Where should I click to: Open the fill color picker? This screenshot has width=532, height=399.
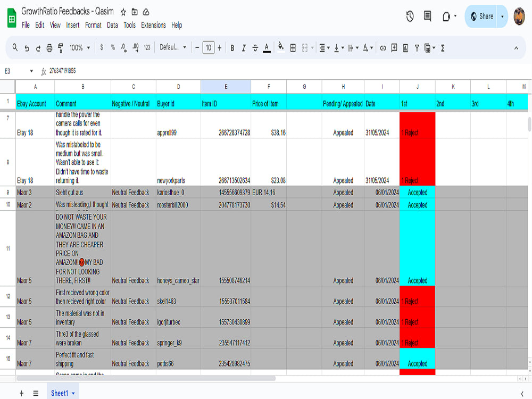pyautogui.click(x=281, y=47)
